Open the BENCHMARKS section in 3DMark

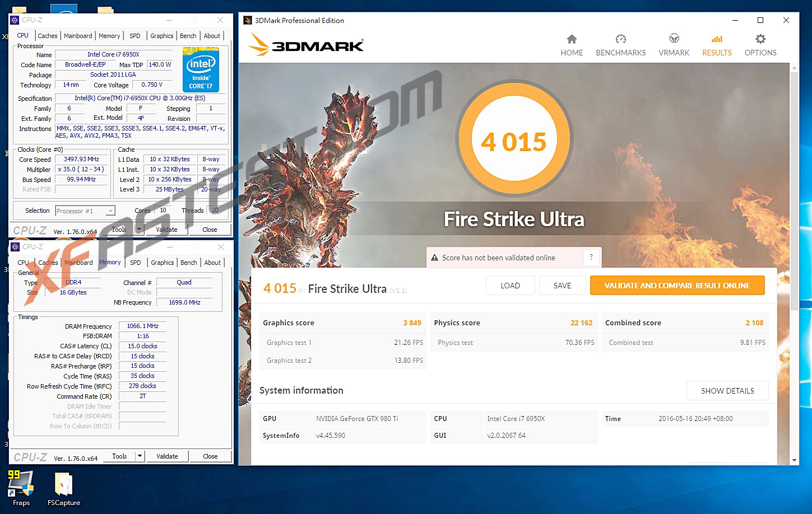[x=620, y=45]
